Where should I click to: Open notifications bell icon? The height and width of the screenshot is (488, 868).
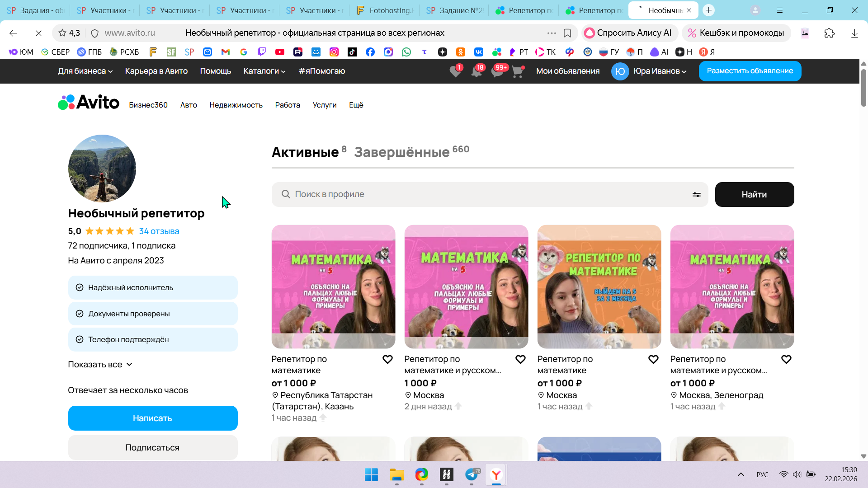pyautogui.click(x=476, y=71)
